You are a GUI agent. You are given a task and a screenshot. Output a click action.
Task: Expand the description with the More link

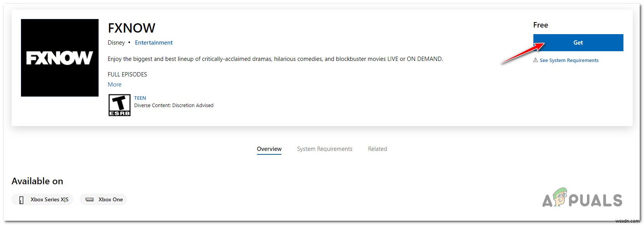(x=115, y=84)
